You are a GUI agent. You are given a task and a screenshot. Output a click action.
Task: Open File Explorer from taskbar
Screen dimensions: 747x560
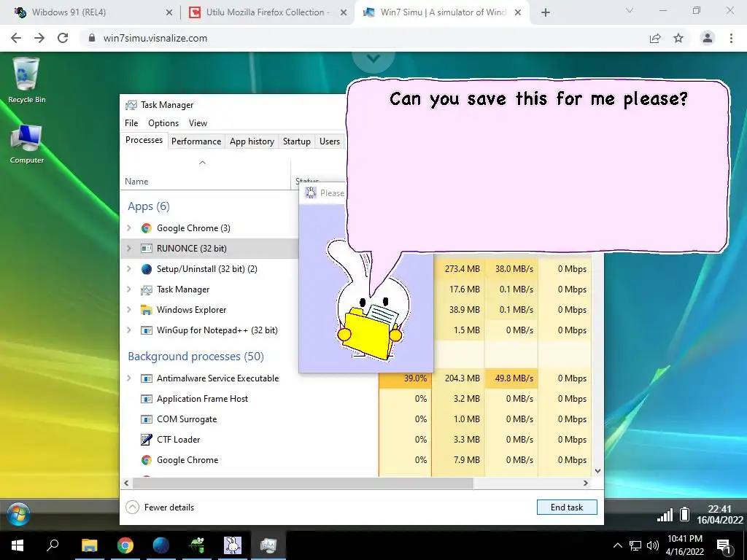(89, 545)
